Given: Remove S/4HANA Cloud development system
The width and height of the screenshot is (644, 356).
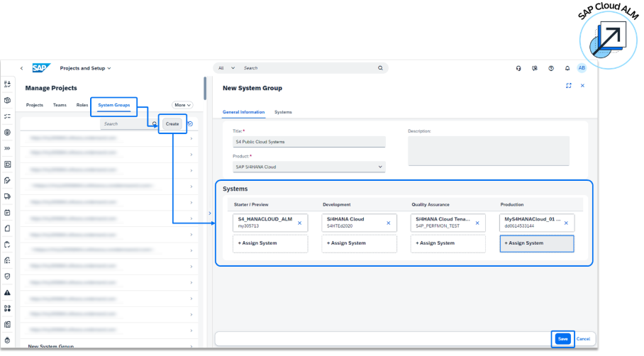Looking at the screenshot, I should pyautogui.click(x=388, y=223).
